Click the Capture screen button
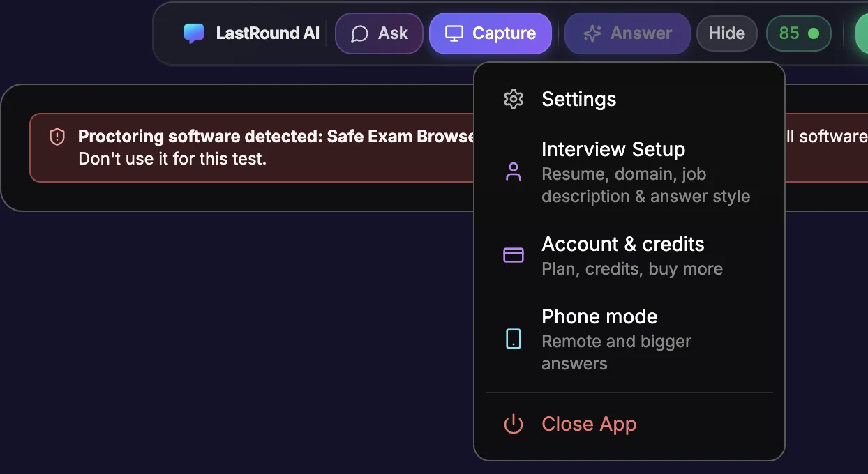The width and height of the screenshot is (868, 474). pos(491,33)
